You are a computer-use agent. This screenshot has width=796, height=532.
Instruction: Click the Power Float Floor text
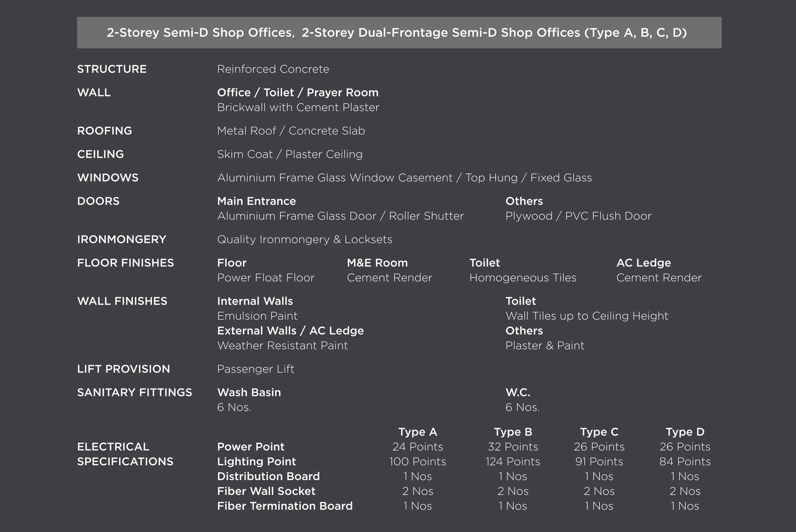point(266,278)
